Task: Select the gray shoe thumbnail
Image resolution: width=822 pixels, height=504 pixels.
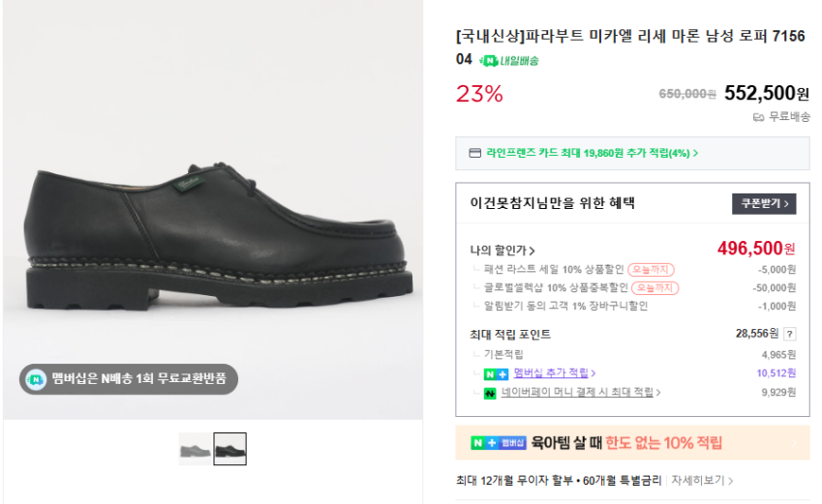Action: [195, 449]
